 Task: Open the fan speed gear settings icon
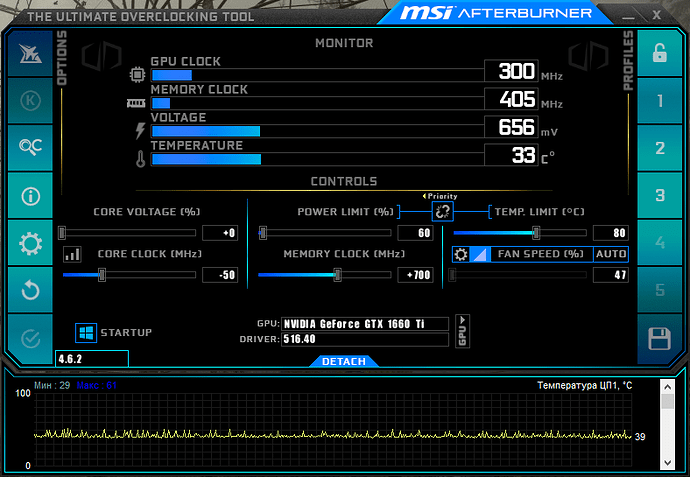pos(461,254)
